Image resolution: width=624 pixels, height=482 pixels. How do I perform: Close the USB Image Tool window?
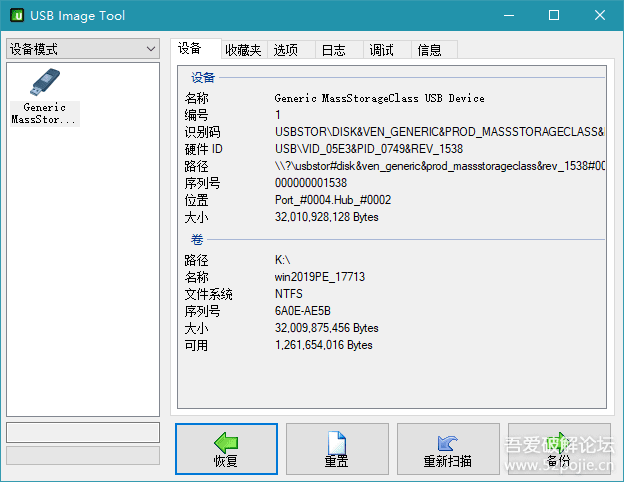tap(600, 16)
